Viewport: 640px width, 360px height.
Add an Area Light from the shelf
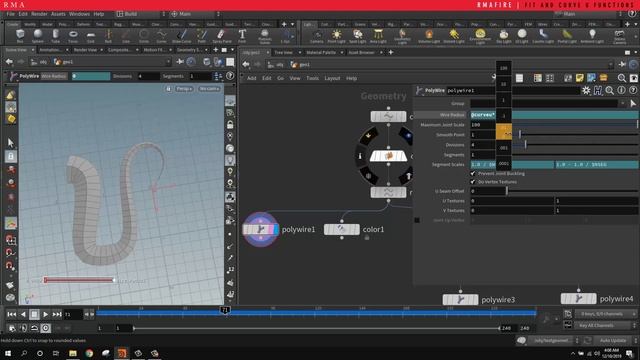click(x=378, y=36)
